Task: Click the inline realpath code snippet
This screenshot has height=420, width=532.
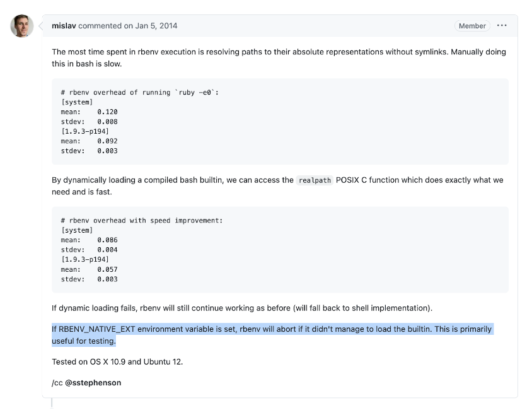Action: [x=315, y=180]
